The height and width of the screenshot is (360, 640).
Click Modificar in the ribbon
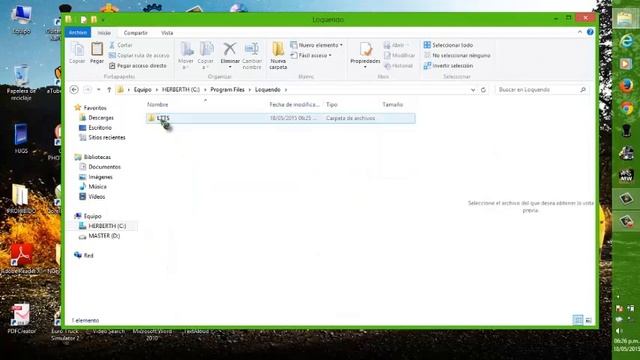[399, 55]
